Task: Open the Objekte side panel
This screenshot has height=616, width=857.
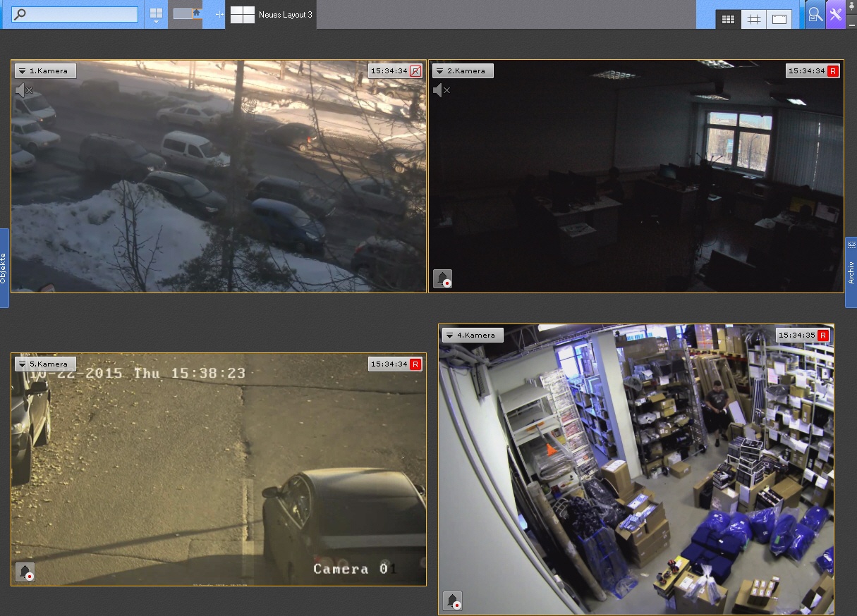Action: point(4,268)
